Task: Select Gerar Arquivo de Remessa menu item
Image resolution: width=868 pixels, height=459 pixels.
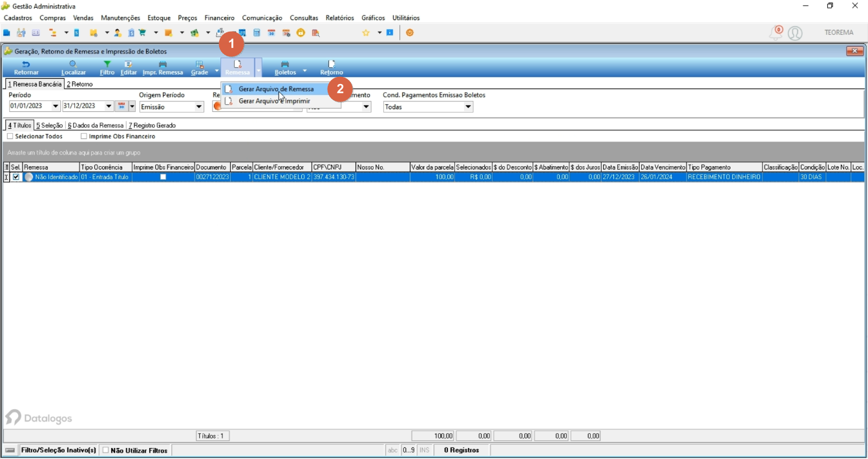Action: tap(276, 89)
